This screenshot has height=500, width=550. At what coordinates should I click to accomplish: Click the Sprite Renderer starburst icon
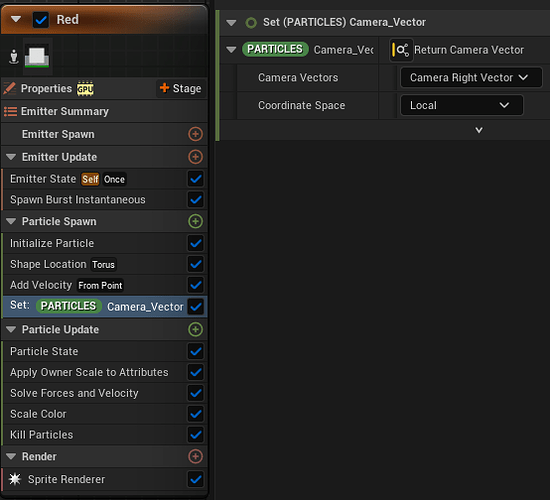15,479
